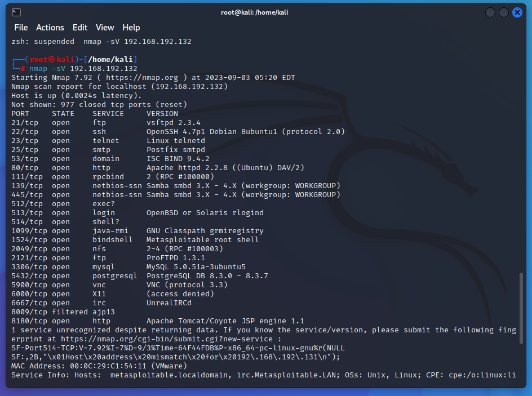Click the 'VNC (protocol 3.3)' version
Viewport: 532px width, 396px height.
click(187, 285)
